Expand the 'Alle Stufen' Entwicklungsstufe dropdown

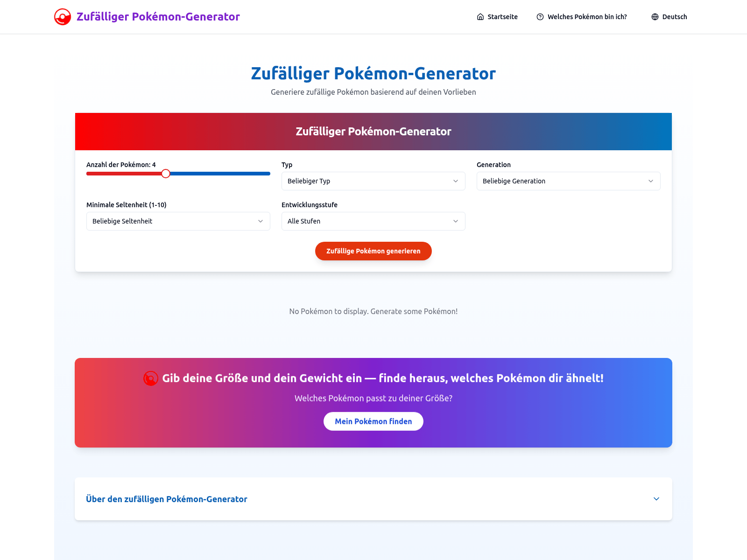(x=373, y=221)
